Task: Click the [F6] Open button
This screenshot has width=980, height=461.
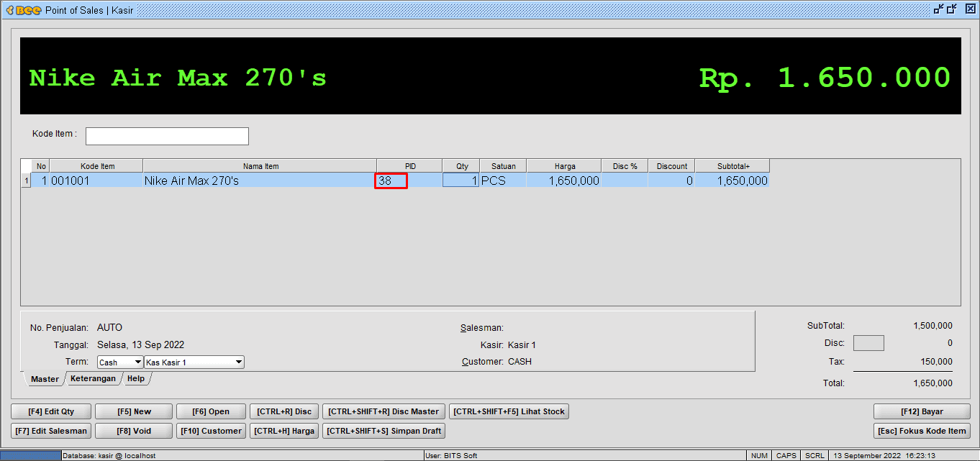Action: [211, 411]
